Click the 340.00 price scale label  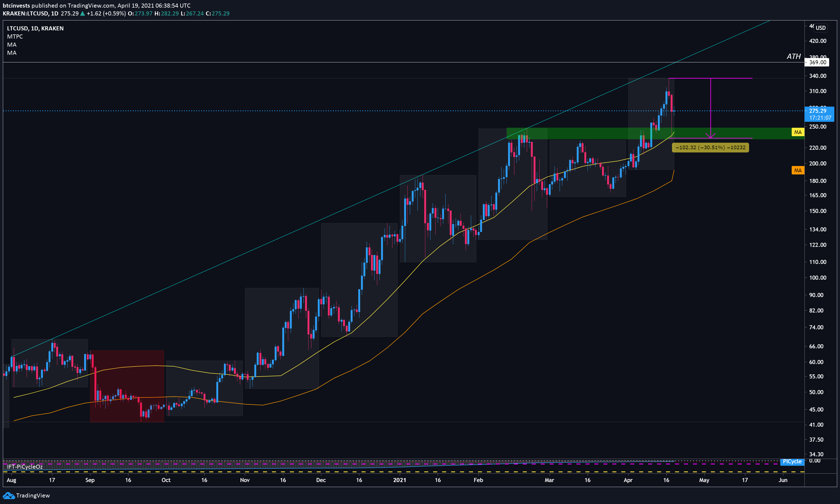pyautogui.click(x=817, y=76)
